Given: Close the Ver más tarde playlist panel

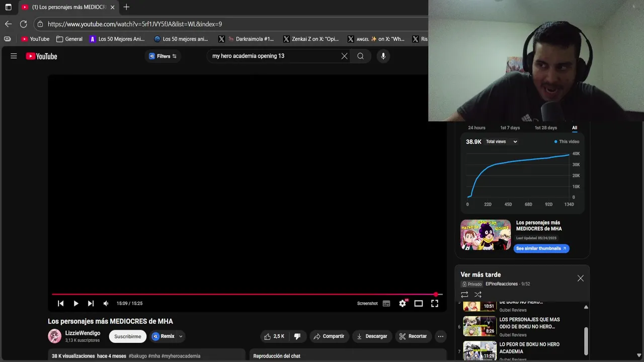Looking at the screenshot, I should pyautogui.click(x=581, y=278).
